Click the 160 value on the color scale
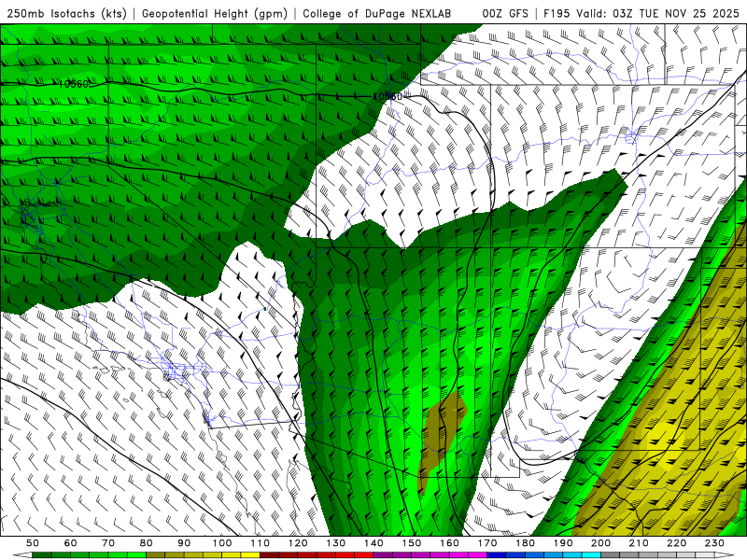 click(449, 543)
